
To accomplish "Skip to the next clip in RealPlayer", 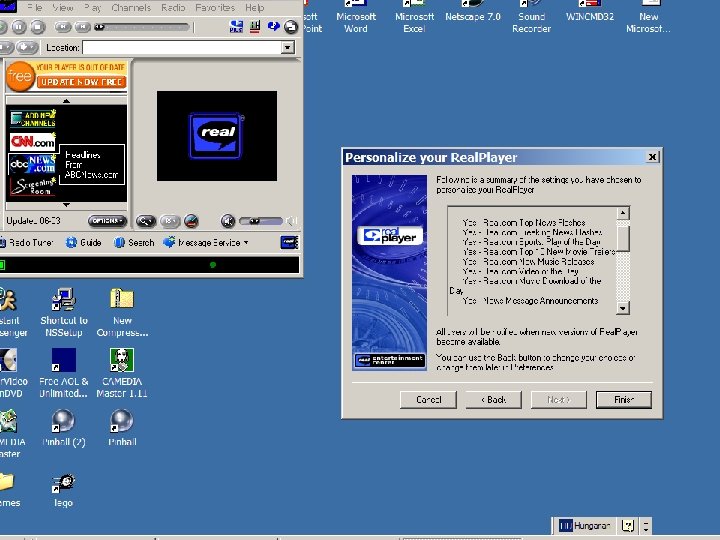I will [82, 27].
